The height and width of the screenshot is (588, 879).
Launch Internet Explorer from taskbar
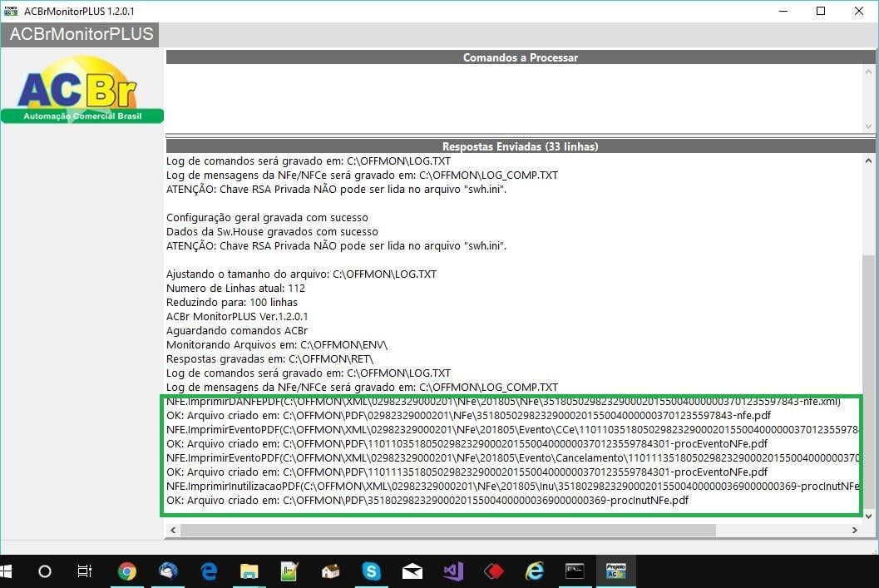(534, 571)
